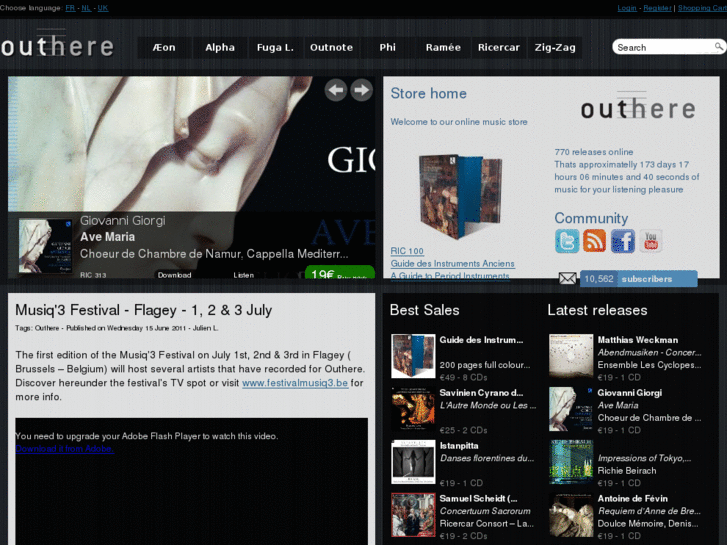Viewport: 727px width, 545px height.
Task: Click Antoine de Févin title text
Action: [x=632, y=499]
